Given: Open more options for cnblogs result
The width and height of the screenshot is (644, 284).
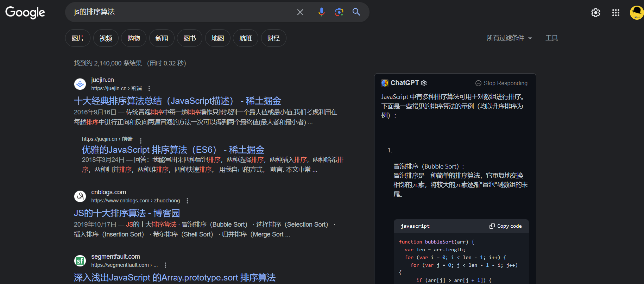Looking at the screenshot, I should point(187,201).
